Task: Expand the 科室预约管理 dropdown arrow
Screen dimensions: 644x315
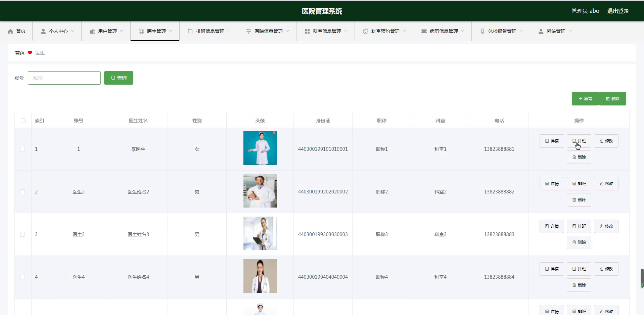Action: [404, 31]
